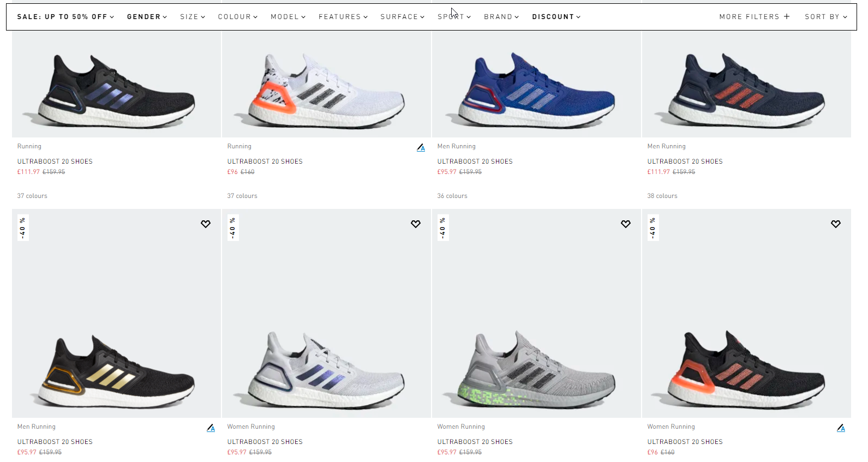Image resolution: width=868 pixels, height=462 pixels.
Task: Click 'Women Running' label under grey shoe
Action: click(461, 427)
